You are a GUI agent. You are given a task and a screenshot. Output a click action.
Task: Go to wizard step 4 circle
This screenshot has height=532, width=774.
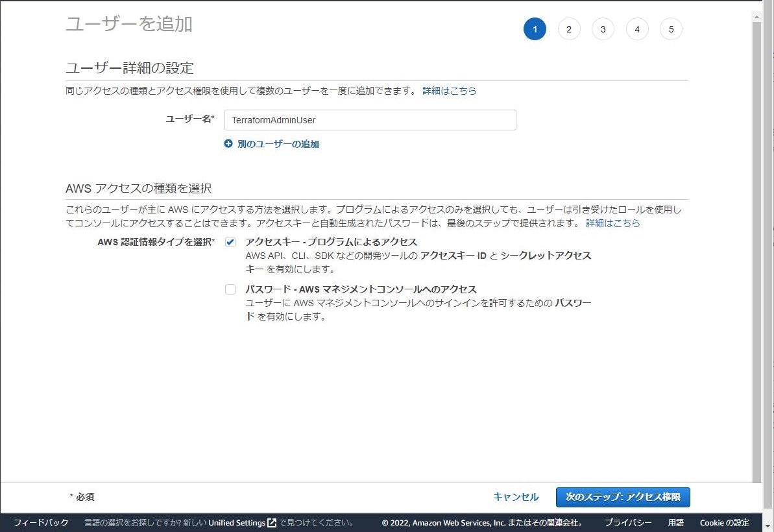636,29
